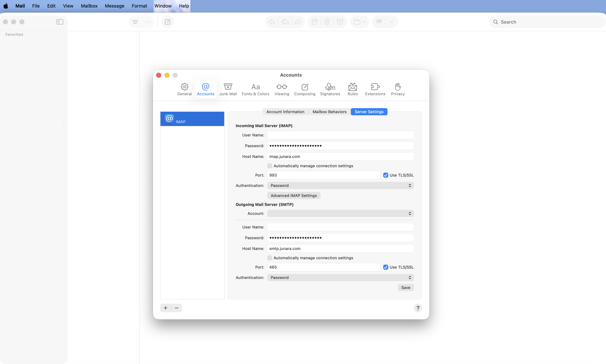
Task: Select the IMAP account in list
Action: click(x=192, y=119)
